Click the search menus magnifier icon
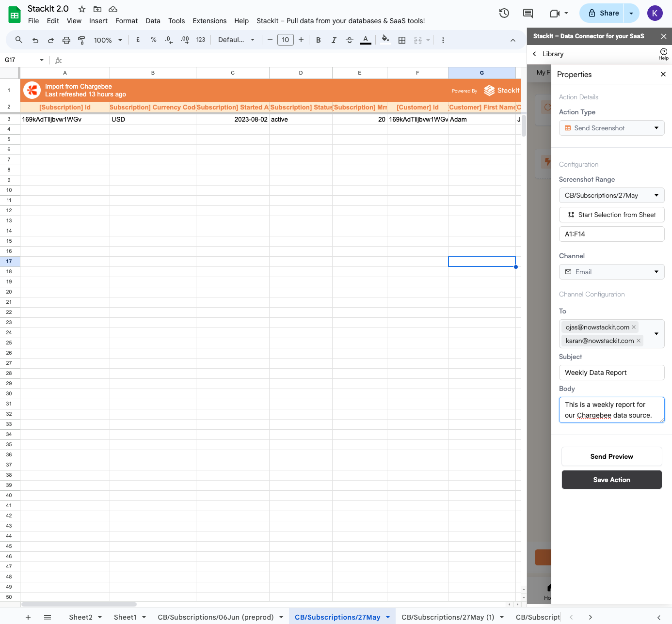This screenshot has height=624, width=672. 18,40
